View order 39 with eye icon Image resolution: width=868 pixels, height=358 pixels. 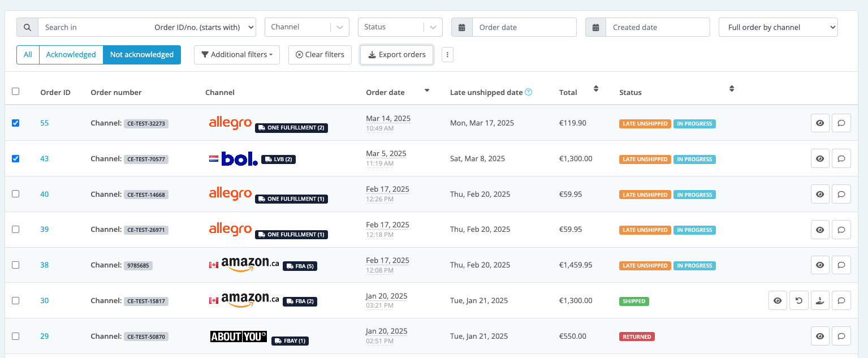(820, 230)
